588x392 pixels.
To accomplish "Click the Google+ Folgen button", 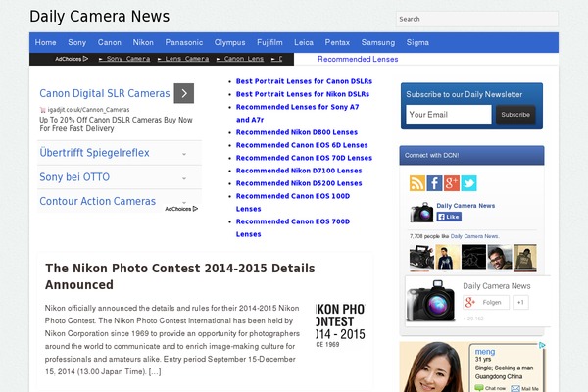I will (x=486, y=303).
